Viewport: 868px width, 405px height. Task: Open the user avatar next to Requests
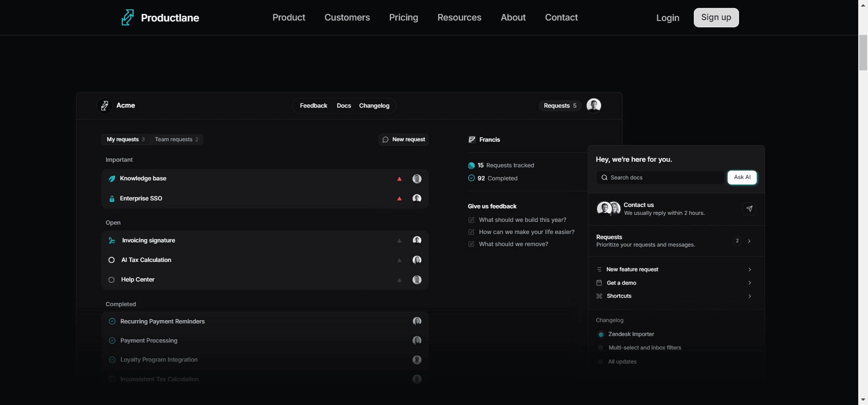click(x=594, y=105)
